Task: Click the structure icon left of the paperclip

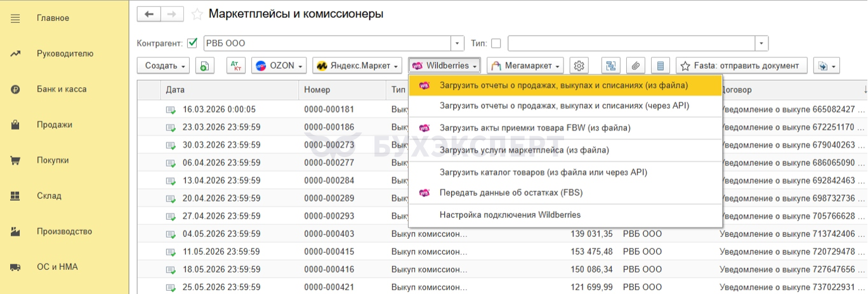Action: pos(611,65)
